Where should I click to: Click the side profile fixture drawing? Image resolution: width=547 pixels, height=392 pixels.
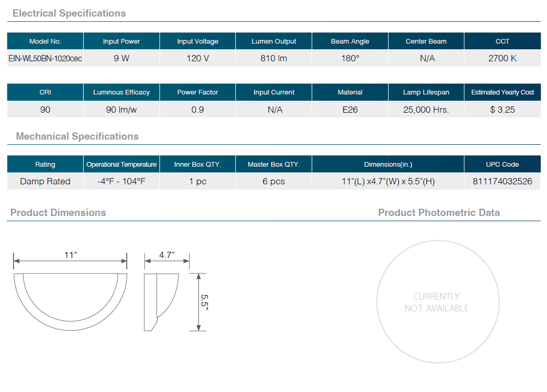click(161, 302)
